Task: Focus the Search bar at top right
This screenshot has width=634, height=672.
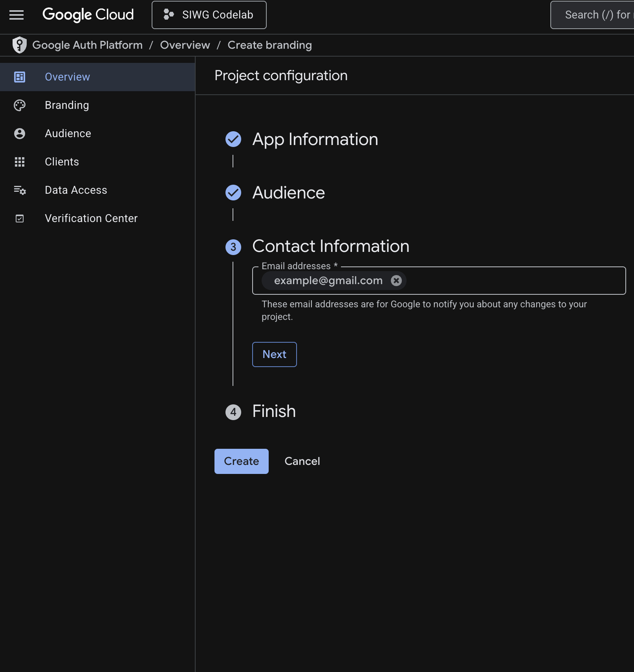Action: (x=593, y=15)
